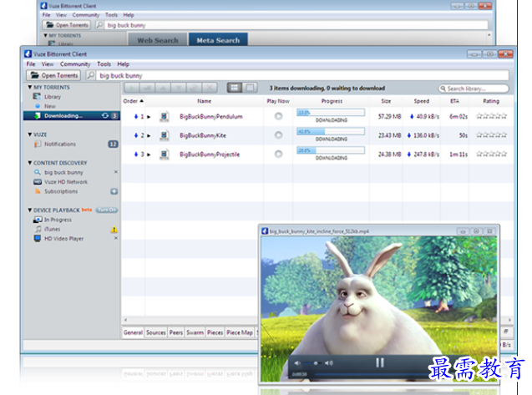Open the Peers details tab
532x395 pixels.
coord(176,332)
